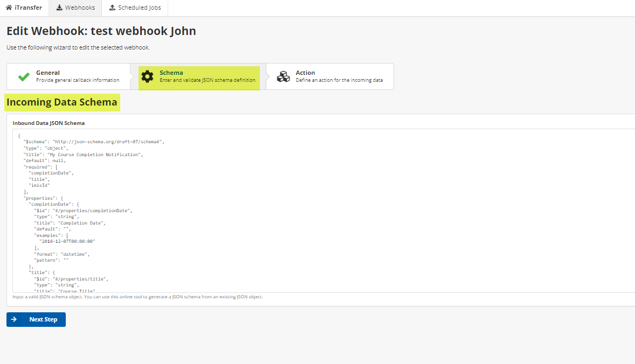The height and width of the screenshot is (364, 635).
Task: Open the Scheduled Jobs tab
Action: [x=135, y=8]
